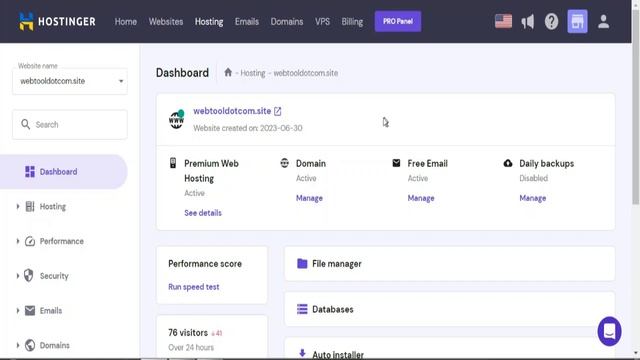Open the user profile icon
Viewport: 640px width, 360px height.
click(603, 21)
